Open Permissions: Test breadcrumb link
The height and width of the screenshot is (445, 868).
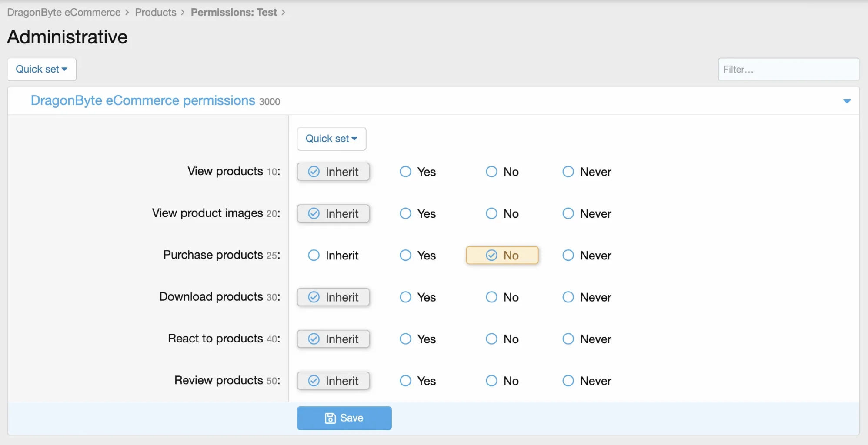coord(234,12)
